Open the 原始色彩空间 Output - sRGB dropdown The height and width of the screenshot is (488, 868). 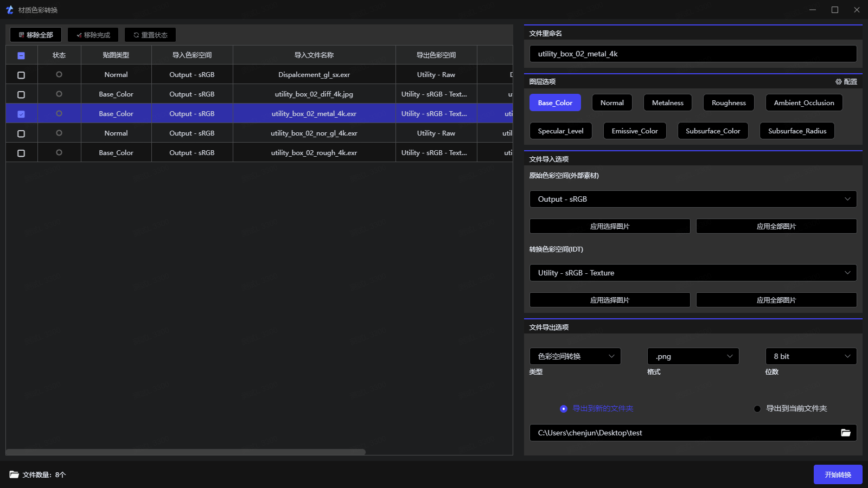pyautogui.click(x=693, y=199)
